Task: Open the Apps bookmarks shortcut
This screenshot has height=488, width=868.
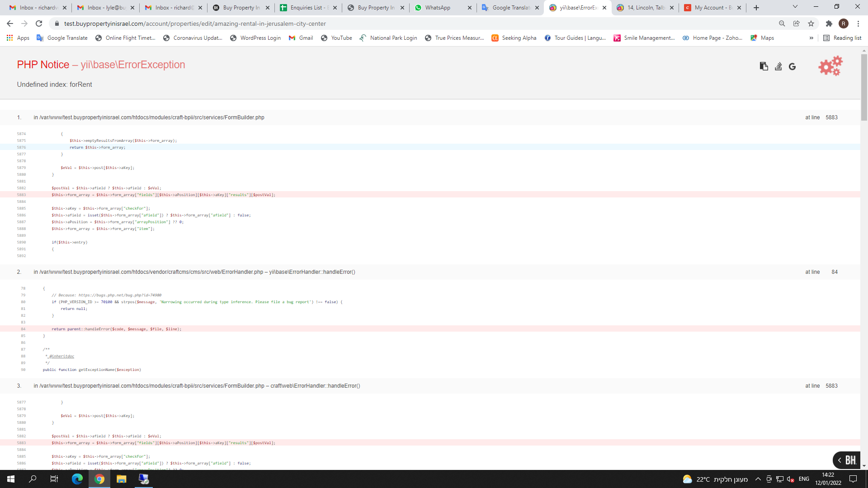Action: (x=18, y=38)
